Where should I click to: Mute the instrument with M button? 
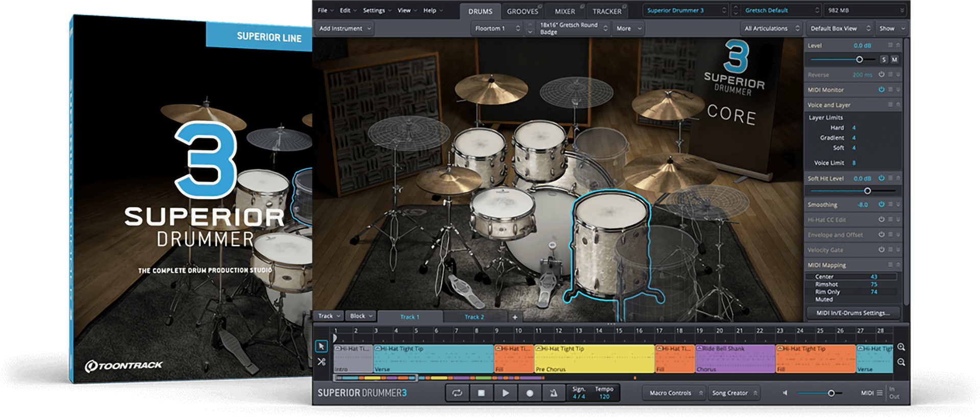click(894, 60)
